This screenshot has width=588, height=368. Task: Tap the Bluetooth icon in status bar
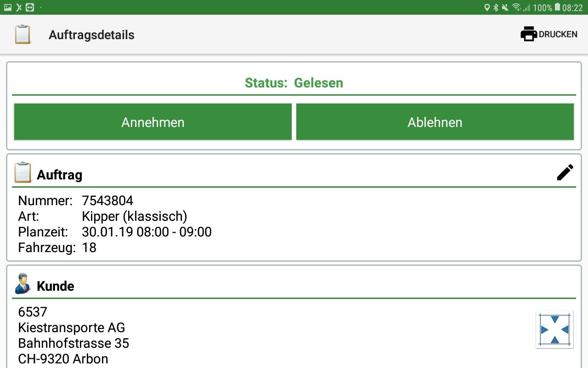coord(496,7)
